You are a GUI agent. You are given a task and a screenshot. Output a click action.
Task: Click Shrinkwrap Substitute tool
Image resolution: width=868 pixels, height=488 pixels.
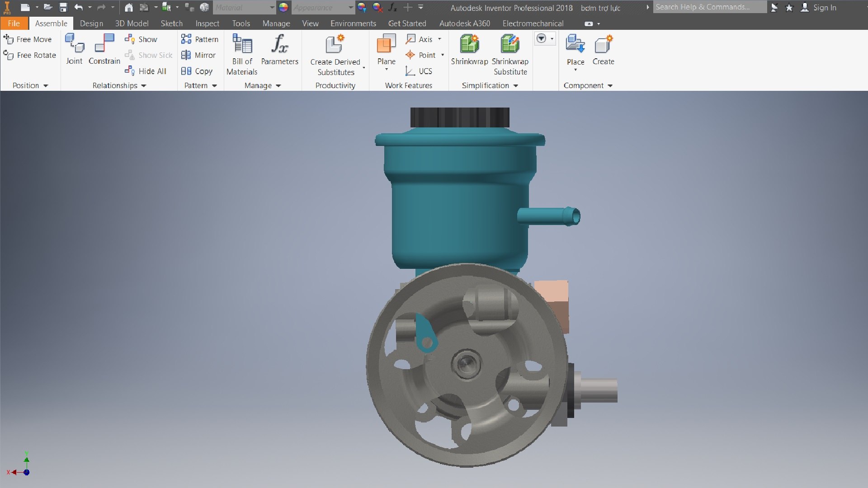(x=510, y=54)
